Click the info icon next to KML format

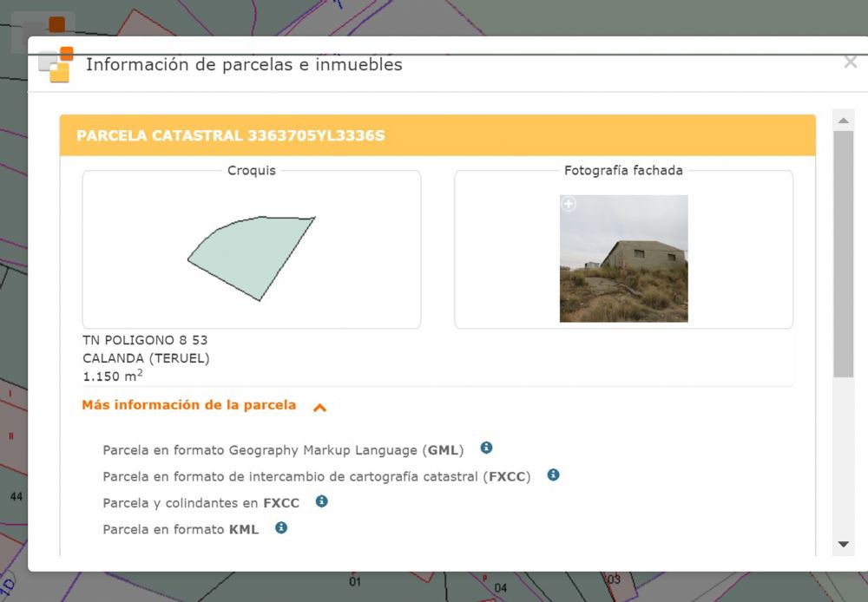pyautogui.click(x=281, y=528)
